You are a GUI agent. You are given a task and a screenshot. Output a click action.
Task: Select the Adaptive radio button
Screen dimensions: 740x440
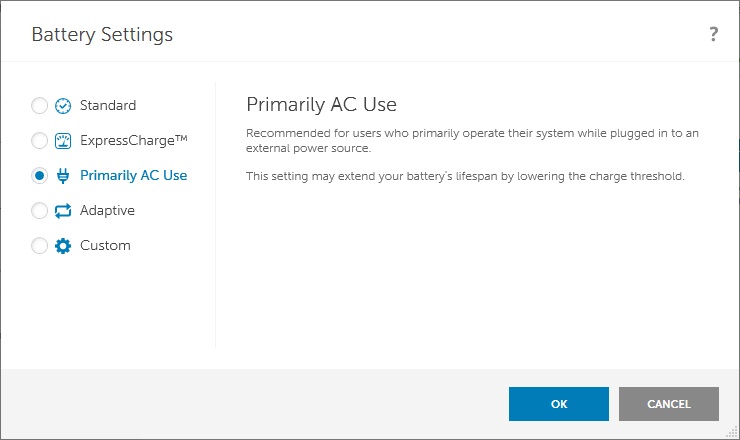point(39,211)
